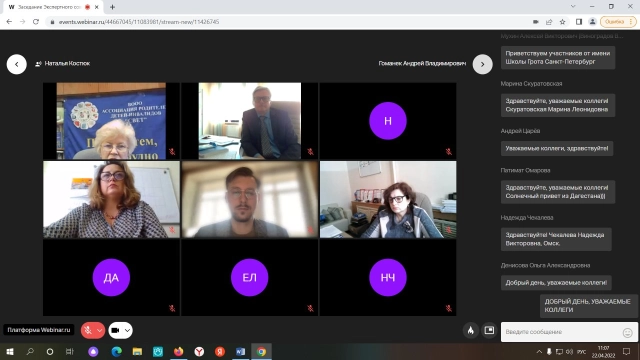
Task: Select the webinar browser tab
Action: pos(52,7)
